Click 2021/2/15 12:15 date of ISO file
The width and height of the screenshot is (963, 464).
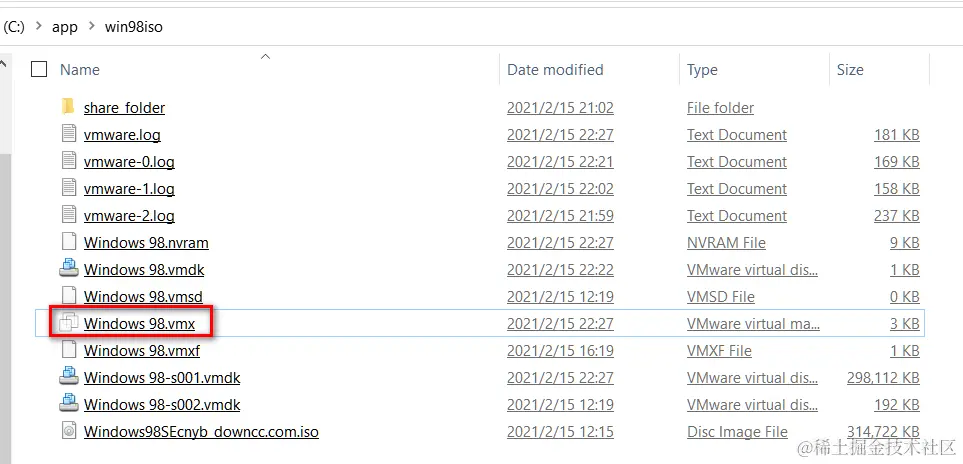click(x=560, y=431)
